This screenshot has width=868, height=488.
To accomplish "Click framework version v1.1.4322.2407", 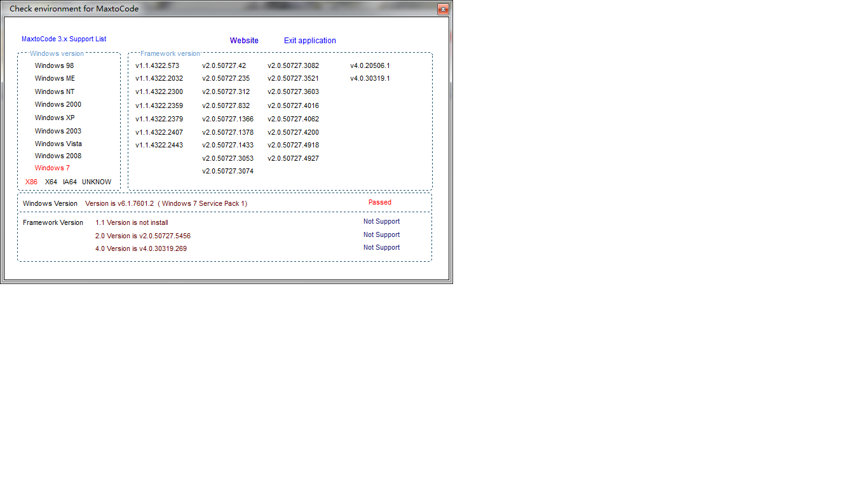I will pyautogui.click(x=159, y=132).
